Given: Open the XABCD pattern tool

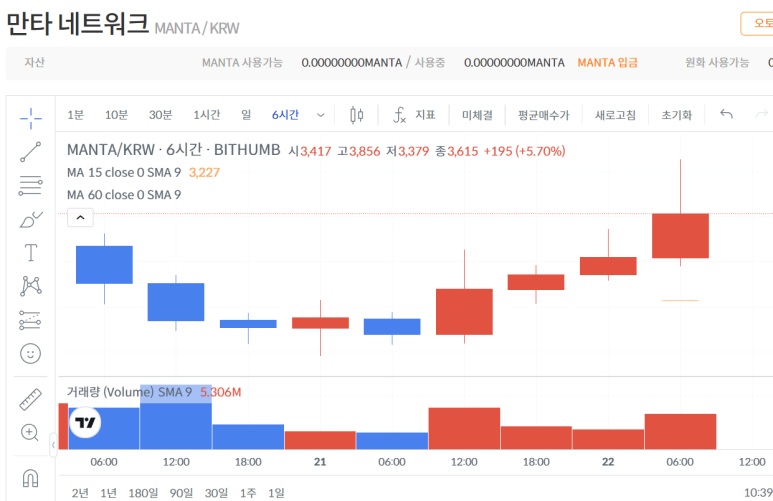Looking at the screenshot, I should 31,286.
